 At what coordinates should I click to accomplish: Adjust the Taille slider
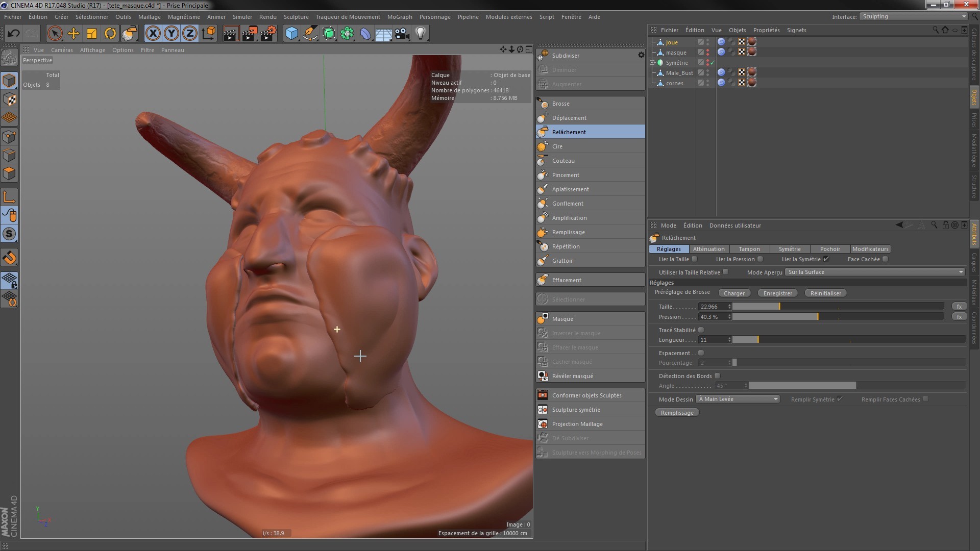tap(838, 307)
